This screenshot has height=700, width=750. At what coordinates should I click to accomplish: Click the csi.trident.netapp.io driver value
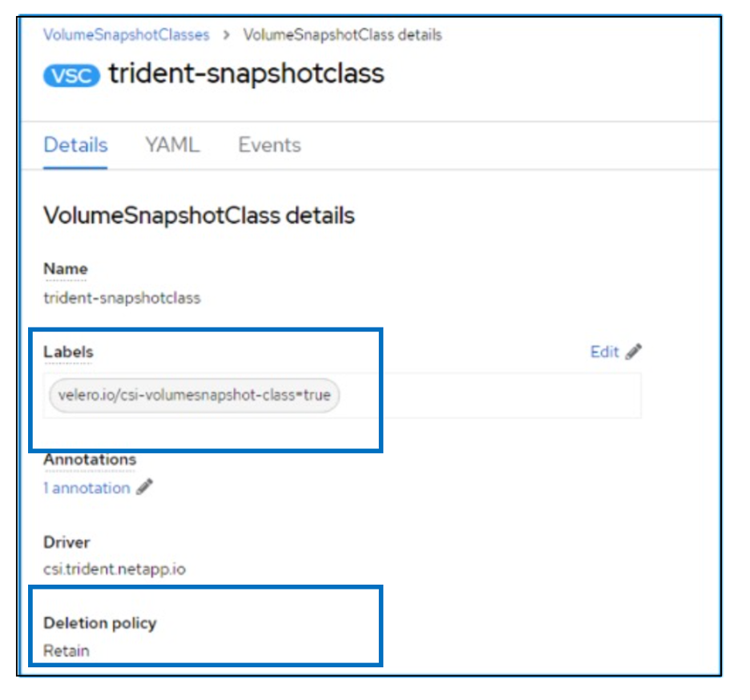pyautogui.click(x=115, y=569)
